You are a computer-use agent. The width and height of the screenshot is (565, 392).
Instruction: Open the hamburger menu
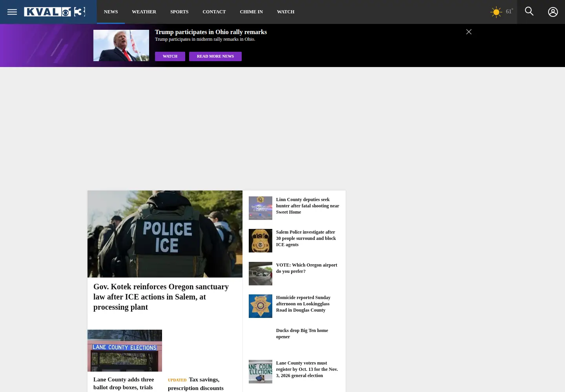(12, 12)
